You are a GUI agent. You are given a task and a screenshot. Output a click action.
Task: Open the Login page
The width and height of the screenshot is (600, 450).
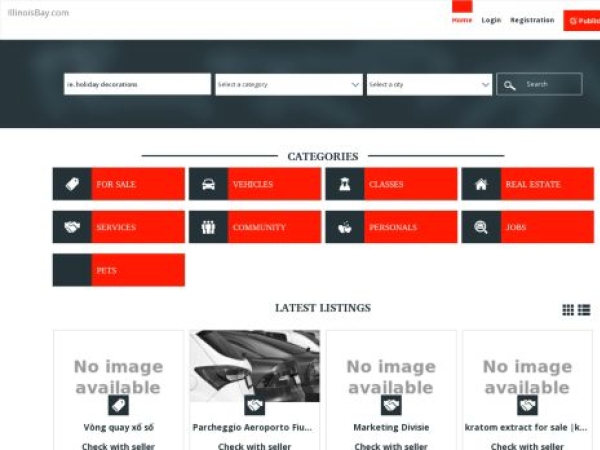point(491,20)
